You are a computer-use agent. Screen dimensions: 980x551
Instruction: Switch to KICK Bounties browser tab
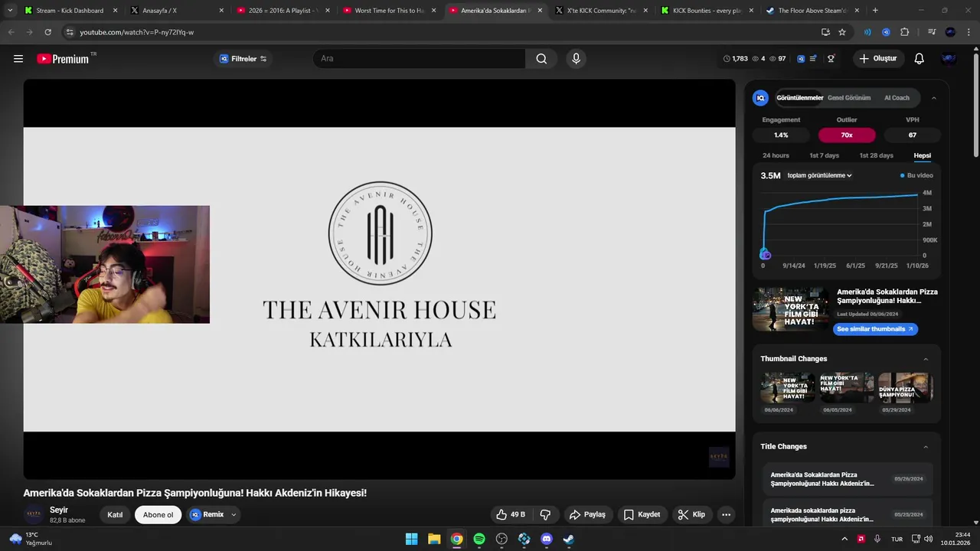708,11
